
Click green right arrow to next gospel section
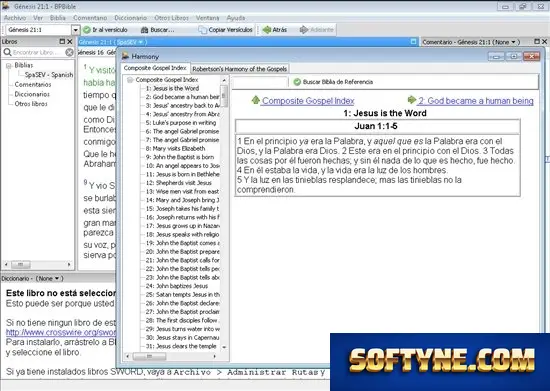click(411, 100)
